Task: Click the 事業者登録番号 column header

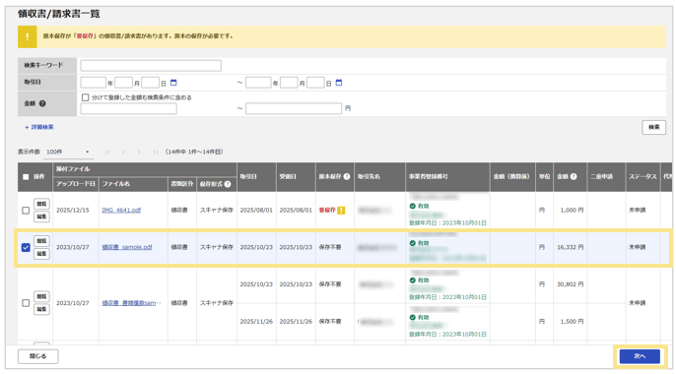Action: click(x=448, y=177)
